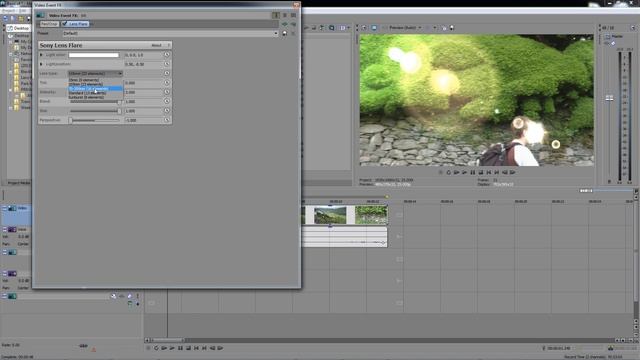This screenshot has height=360, width=640.
Task: Click Pause on the bottom transport bar
Action: point(180,348)
